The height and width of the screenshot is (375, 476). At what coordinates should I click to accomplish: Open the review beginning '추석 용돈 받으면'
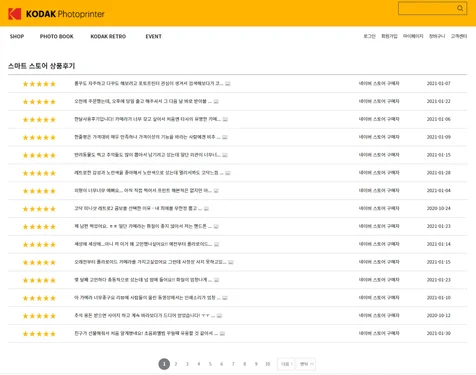click(145, 316)
